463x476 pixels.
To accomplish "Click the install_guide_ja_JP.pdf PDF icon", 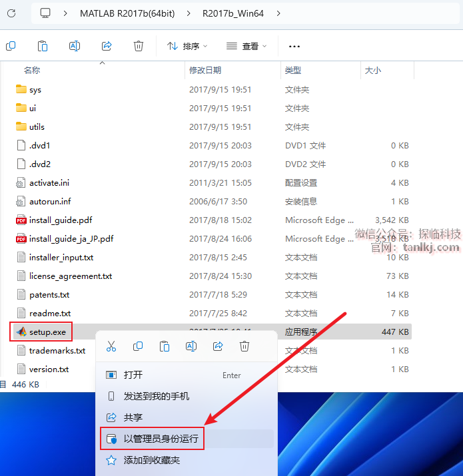I will coord(21,238).
